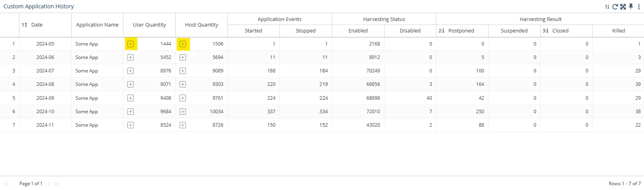The width and height of the screenshot is (644, 190).
Task: Go to first page using double-left arrow
Action: point(6,184)
